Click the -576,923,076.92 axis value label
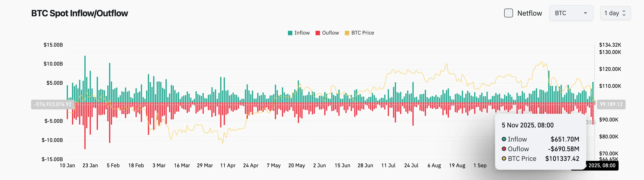This screenshot has width=644, height=180. 52,105
